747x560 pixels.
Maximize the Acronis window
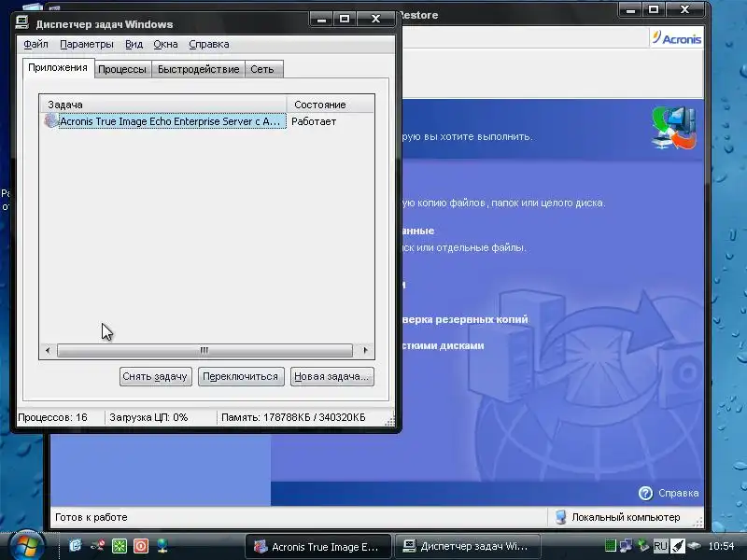click(x=654, y=9)
